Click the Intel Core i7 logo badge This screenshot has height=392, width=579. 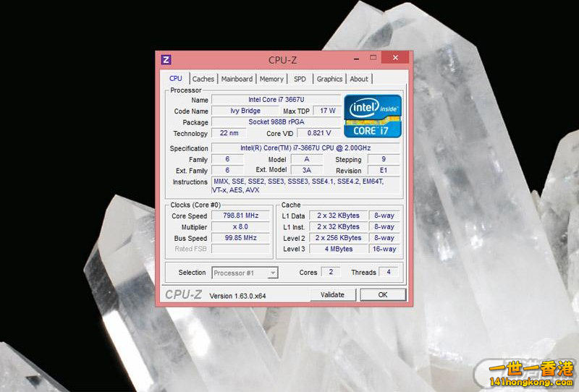click(372, 116)
